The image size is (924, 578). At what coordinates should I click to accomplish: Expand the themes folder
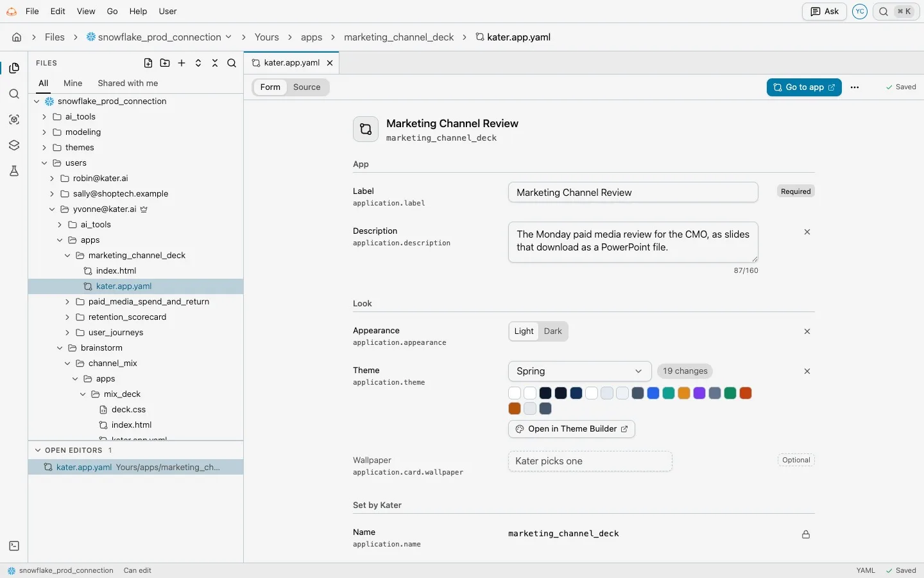[44, 148]
